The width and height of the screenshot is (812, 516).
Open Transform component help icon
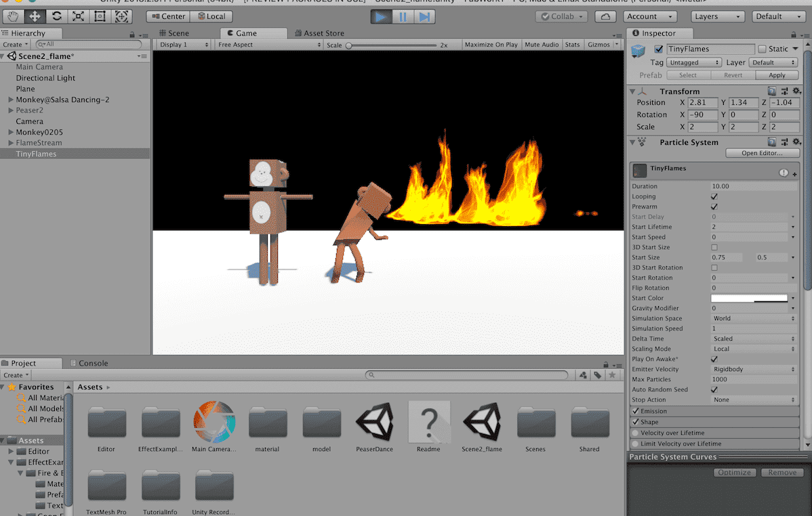[771, 91]
